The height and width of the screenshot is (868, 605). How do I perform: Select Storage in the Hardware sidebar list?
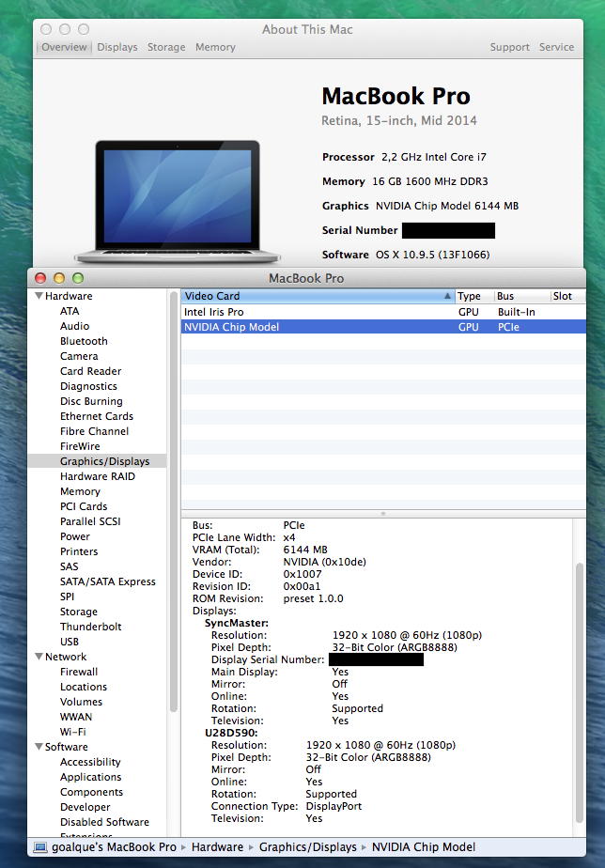click(79, 612)
